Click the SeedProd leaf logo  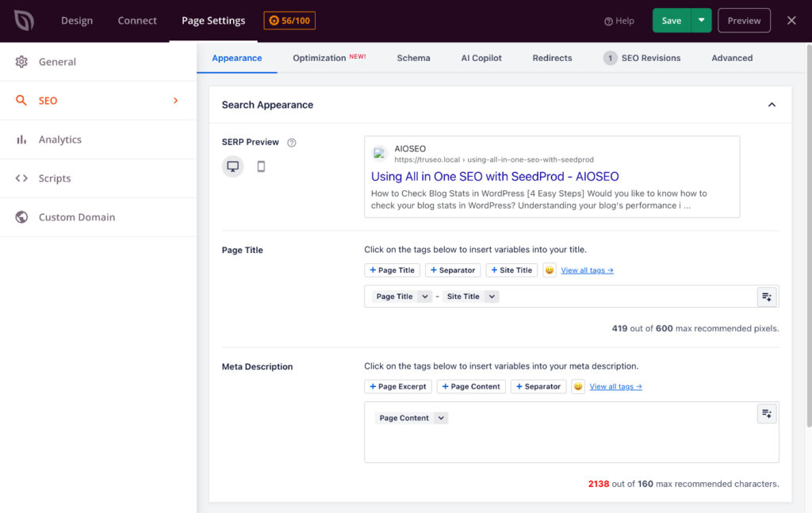[x=24, y=21]
